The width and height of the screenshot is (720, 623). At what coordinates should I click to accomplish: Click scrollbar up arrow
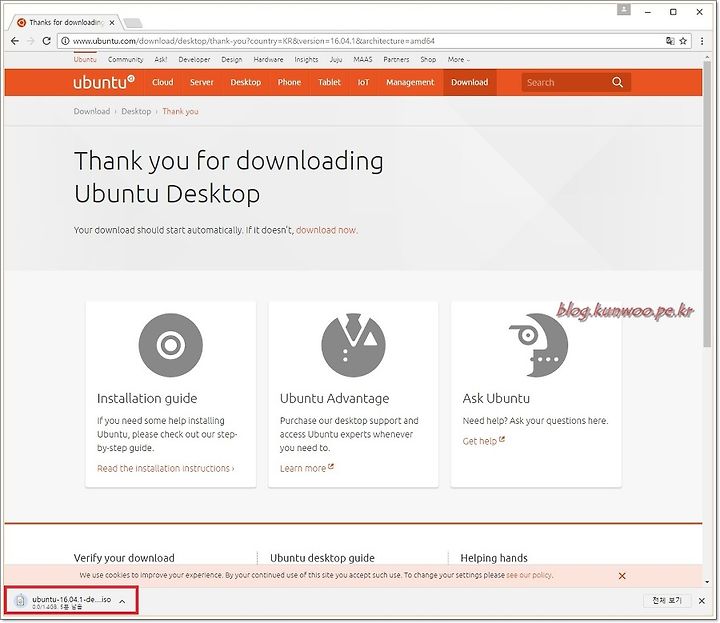tap(707, 57)
